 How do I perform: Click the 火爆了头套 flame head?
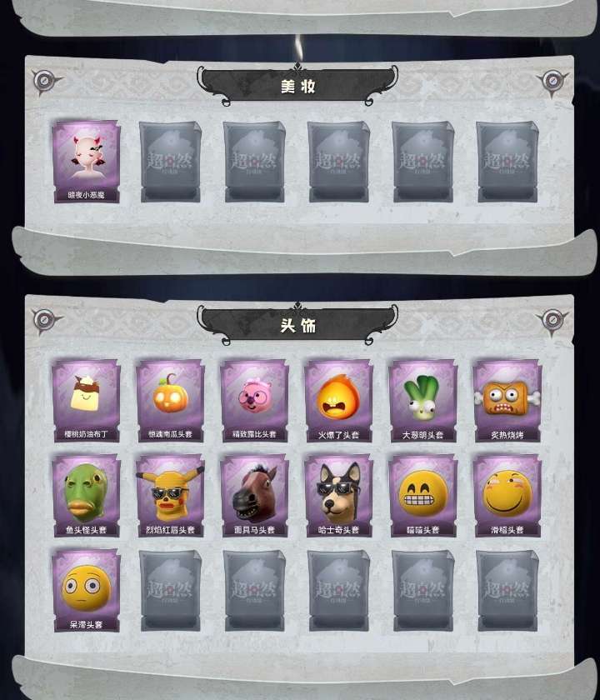pyautogui.click(x=338, y=401)
